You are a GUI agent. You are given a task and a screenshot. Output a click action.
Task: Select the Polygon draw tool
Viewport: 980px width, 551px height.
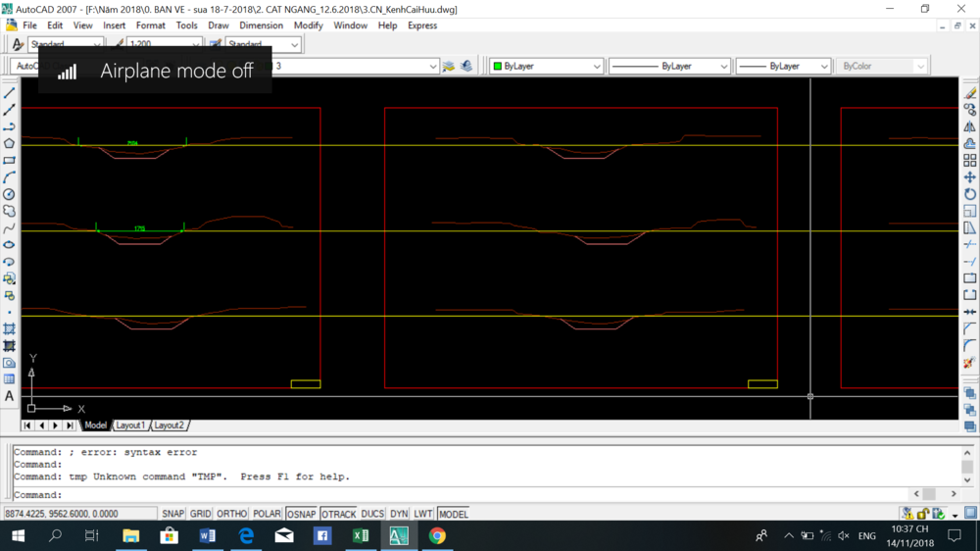[x=10, y=144]
